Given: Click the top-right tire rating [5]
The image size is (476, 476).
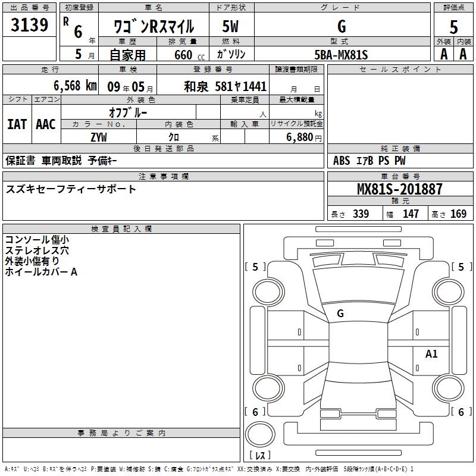Looking at the screenshot, I should (461, 267).
